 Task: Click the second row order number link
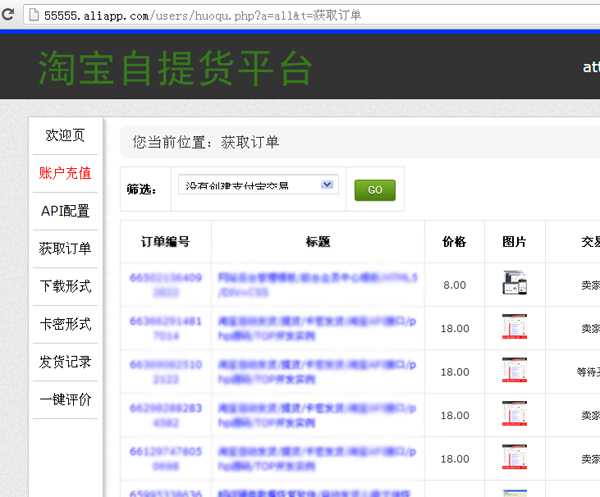pos(166,328)
